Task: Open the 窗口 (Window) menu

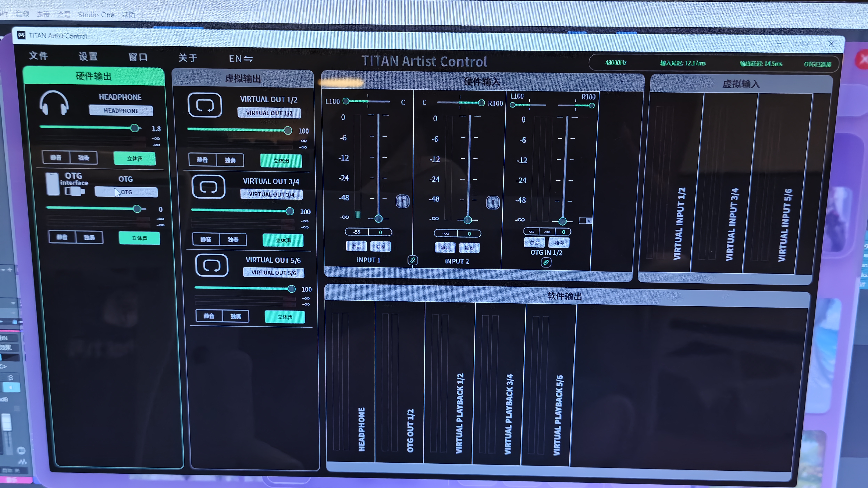Action: (x=138, y=57)
